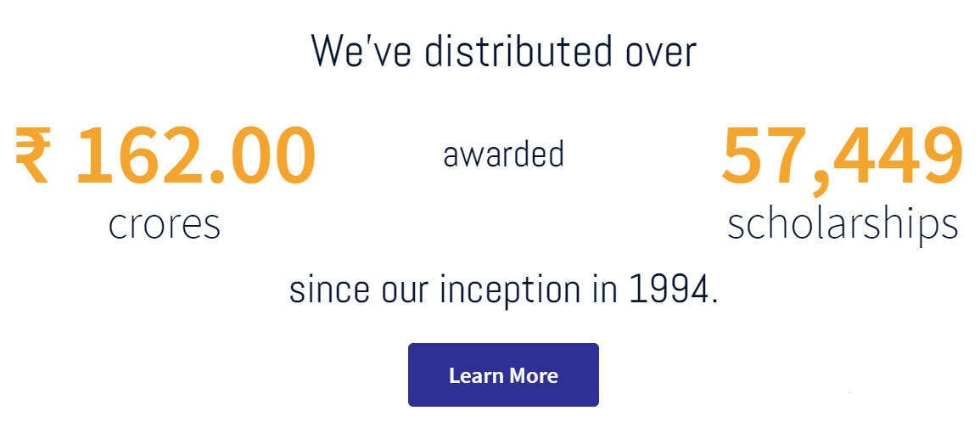
Task: Click the word "in" before 1994
Action: click(x=604, y=290)
